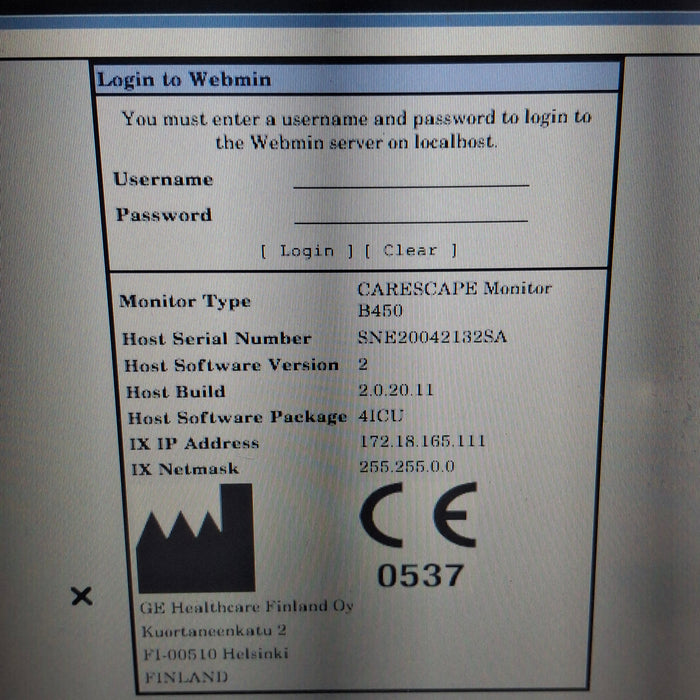The image size is (700, 700).
Task: Select the 'Login to Webmin' title header
Action: click(x=184, y=79)
